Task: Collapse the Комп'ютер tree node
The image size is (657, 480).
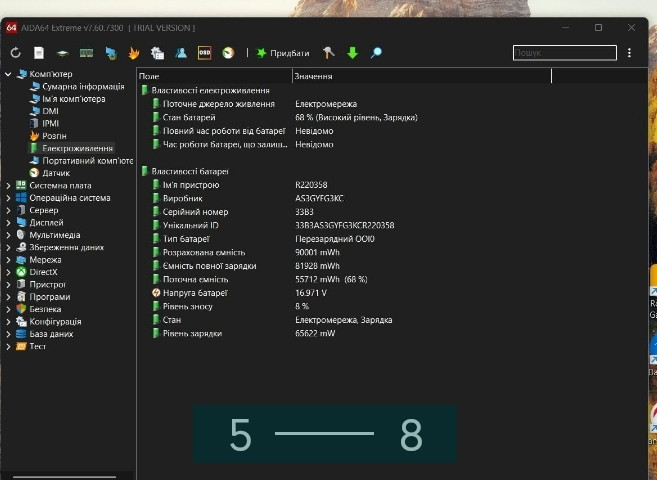Action: pyautogui.click(x=9, y=74)
